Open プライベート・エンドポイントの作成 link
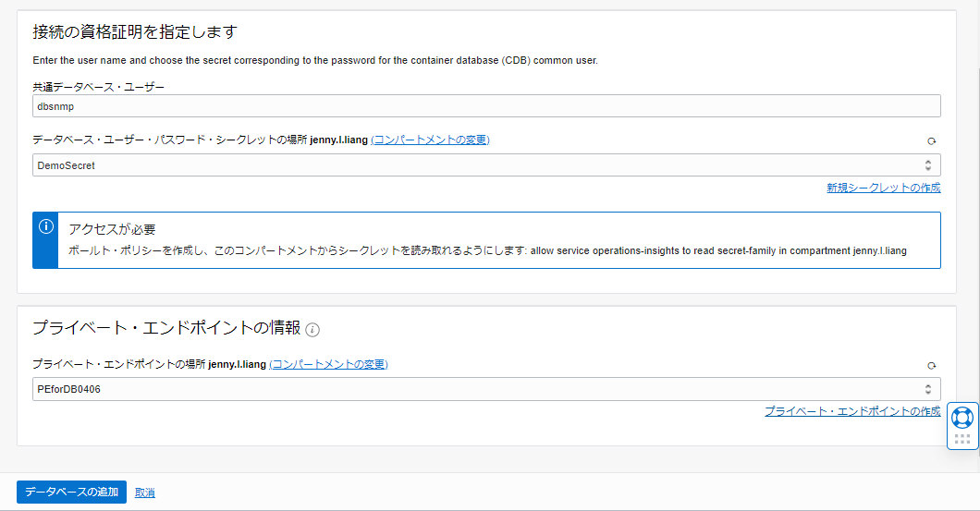Screen dimensions: 980x511 point(851,411)
